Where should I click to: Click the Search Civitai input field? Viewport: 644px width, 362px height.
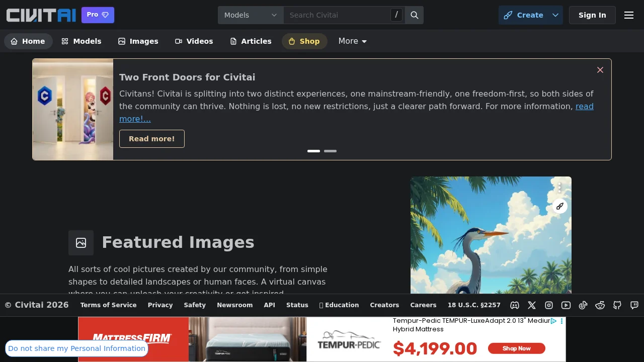pos(332,15)
